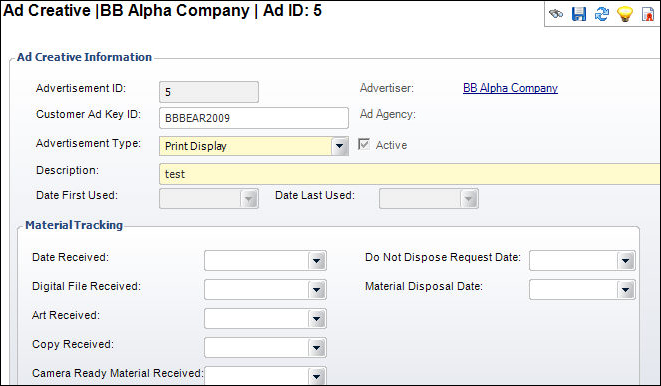
Task: Refresh the form using the blue arrows icon
Action: pyautogui.click(x=602, y=14)
